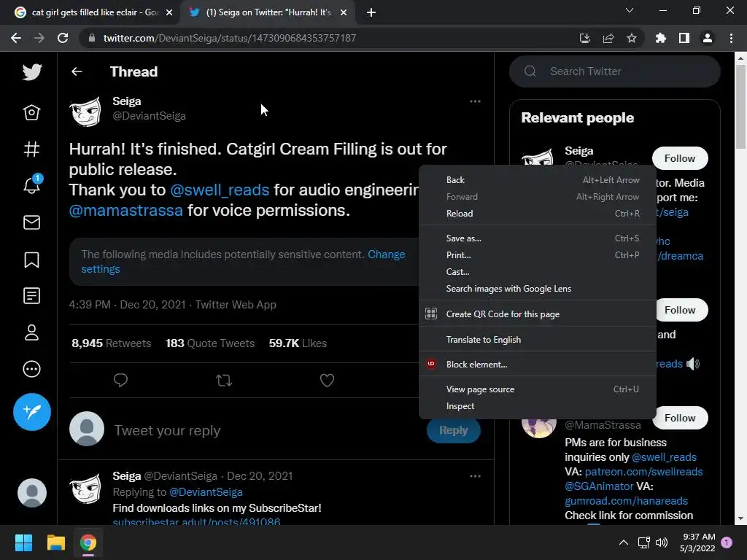Toggle the Chrome side panel icon
The height and width of the screenshot is (560, 747).
[684, 38]
